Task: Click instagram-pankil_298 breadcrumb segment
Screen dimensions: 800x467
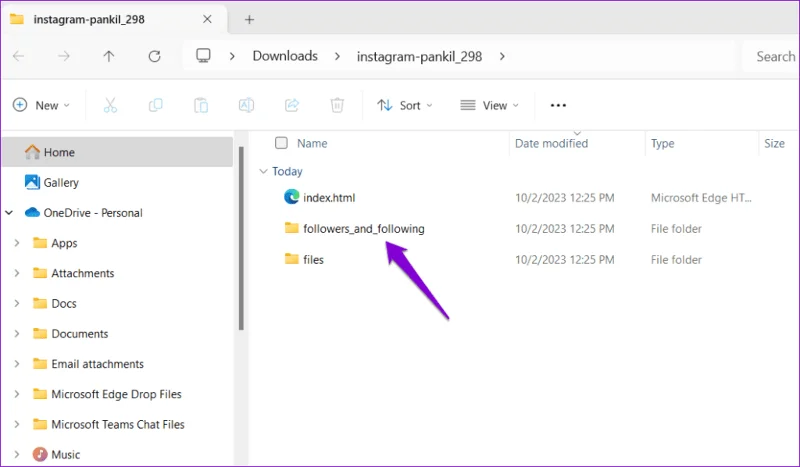Action: click(419, 56)
